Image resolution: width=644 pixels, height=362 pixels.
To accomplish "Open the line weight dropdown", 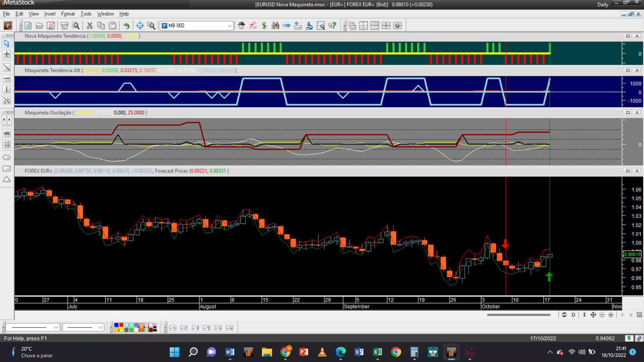I will point(100,327).
